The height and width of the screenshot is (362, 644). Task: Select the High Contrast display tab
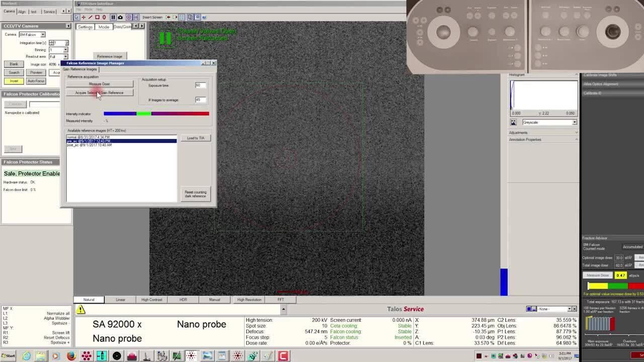[x=151, y=300]
